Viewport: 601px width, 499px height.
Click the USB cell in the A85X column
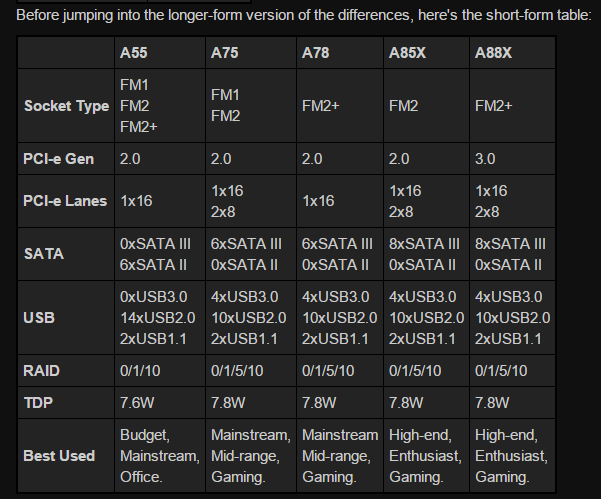click(x=427, y=318)
